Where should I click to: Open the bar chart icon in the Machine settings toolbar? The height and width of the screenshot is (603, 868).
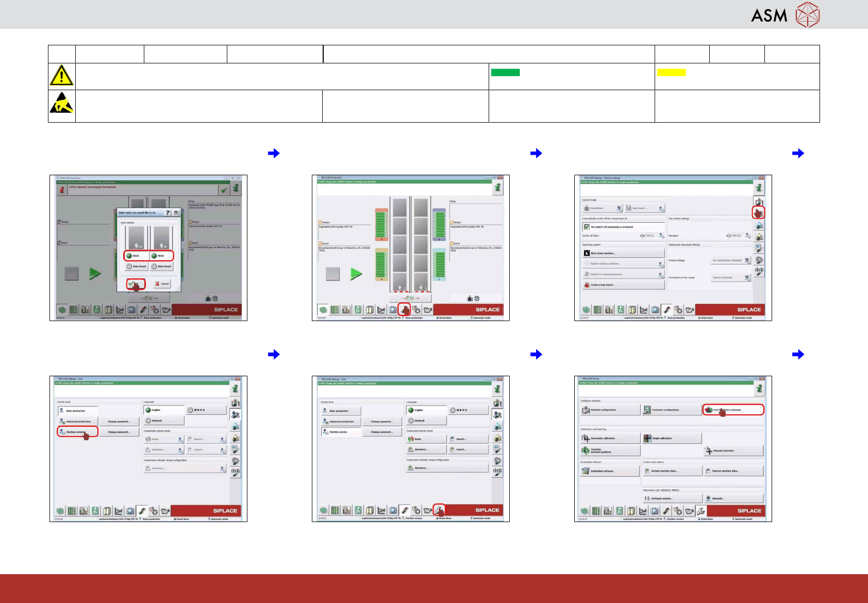point(609,310)
